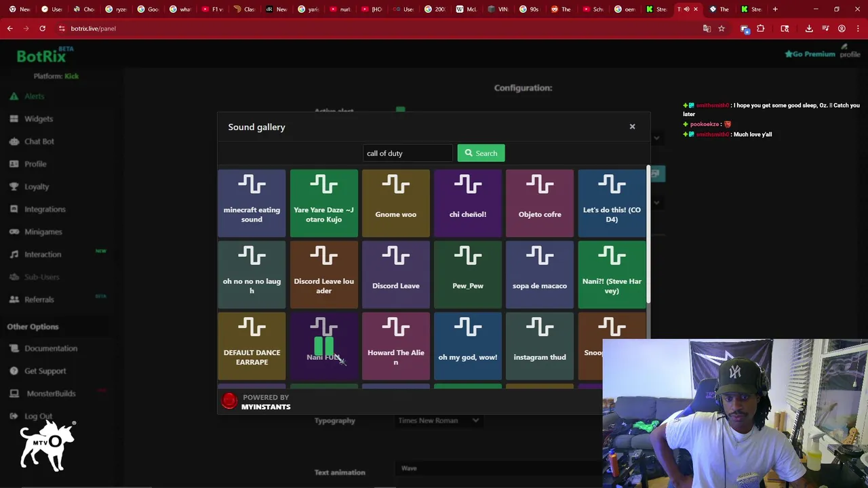Open the browser extensions puzzle icon
868x488 pixels.
click(x=760, y=28)
